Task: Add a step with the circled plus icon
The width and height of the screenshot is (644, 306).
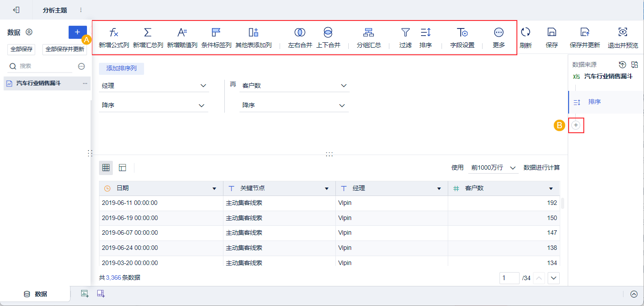Action: (x=576, y=126)
